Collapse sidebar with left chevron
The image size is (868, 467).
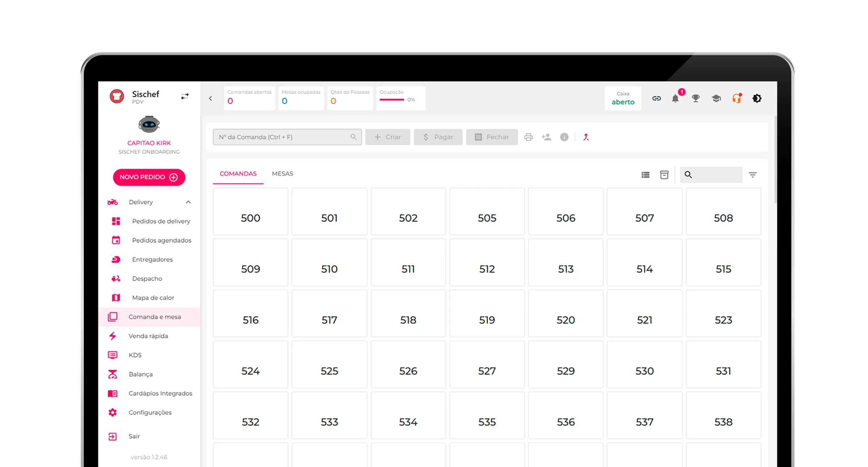click(x=210, y=98)
